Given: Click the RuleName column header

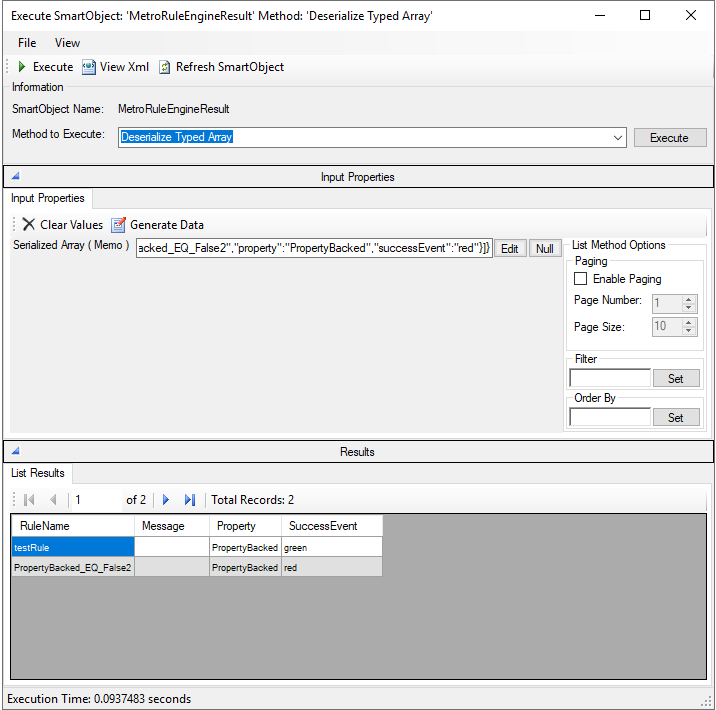Looking at the screenshot, I should pyautogui.click(x=73, y=526).
